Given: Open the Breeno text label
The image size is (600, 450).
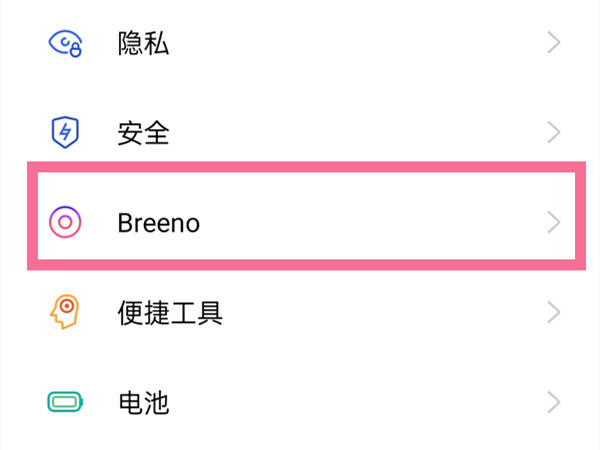Looking at the screenshot, I should click(158, 222).
